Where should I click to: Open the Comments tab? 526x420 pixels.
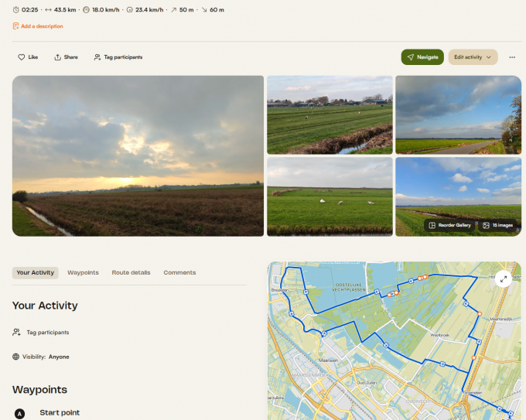click(x=179, y=272)
